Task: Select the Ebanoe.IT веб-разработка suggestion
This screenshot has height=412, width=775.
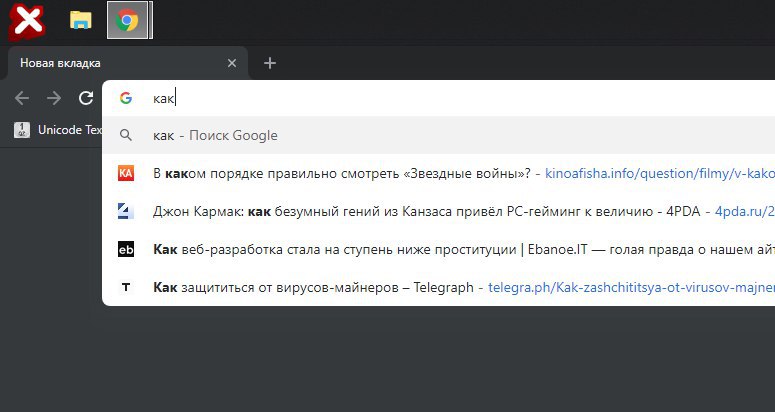Action: point(400,249)
